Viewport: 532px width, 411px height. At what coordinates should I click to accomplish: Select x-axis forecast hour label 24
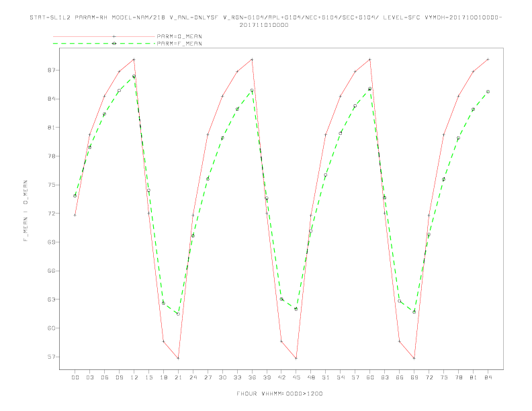193,377
